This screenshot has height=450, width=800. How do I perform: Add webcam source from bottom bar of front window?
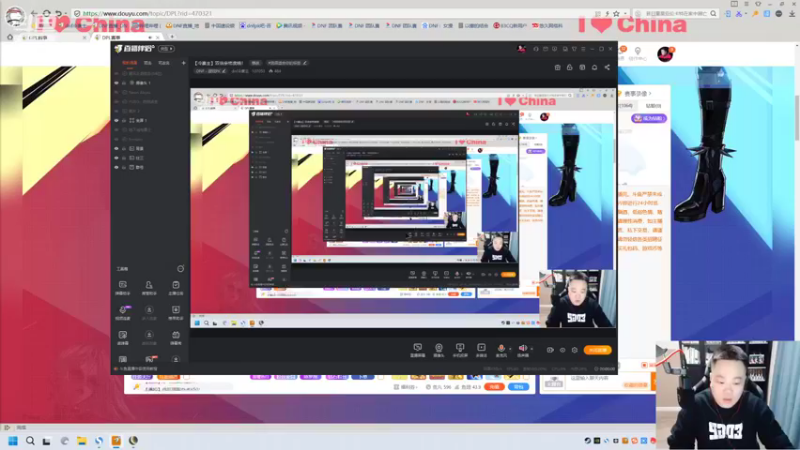(x=439, y=349)
